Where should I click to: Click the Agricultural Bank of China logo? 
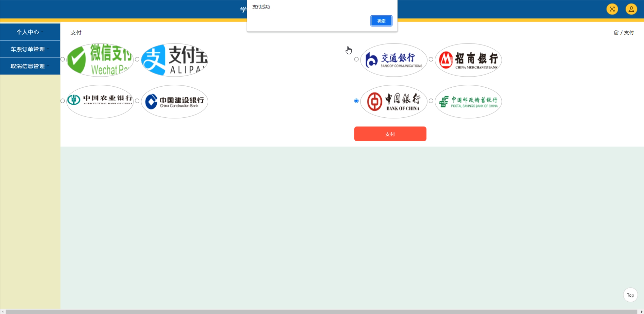click(100, 102)
